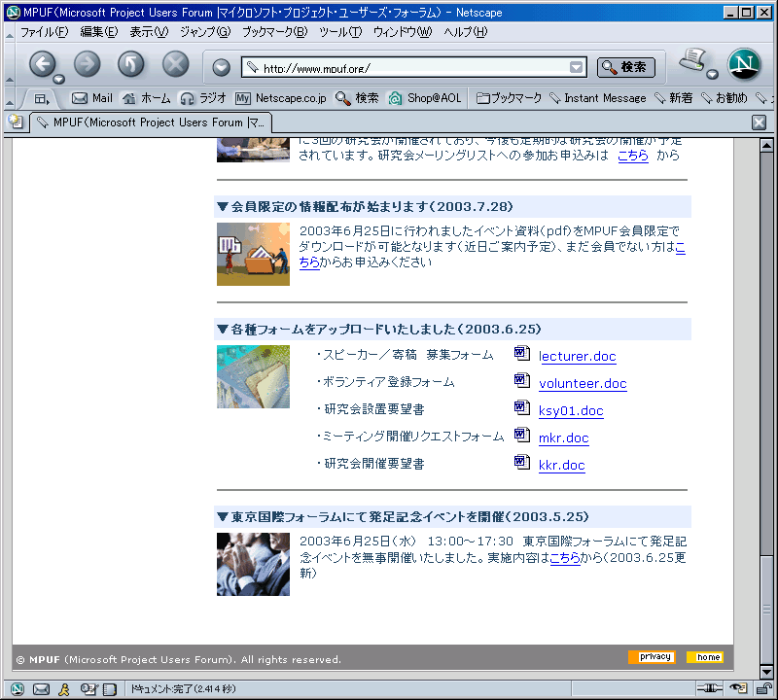Viewport: 778px width, 700px height.
Task: Click Word icon beside kkr.doc
Action: coord(521,463)
